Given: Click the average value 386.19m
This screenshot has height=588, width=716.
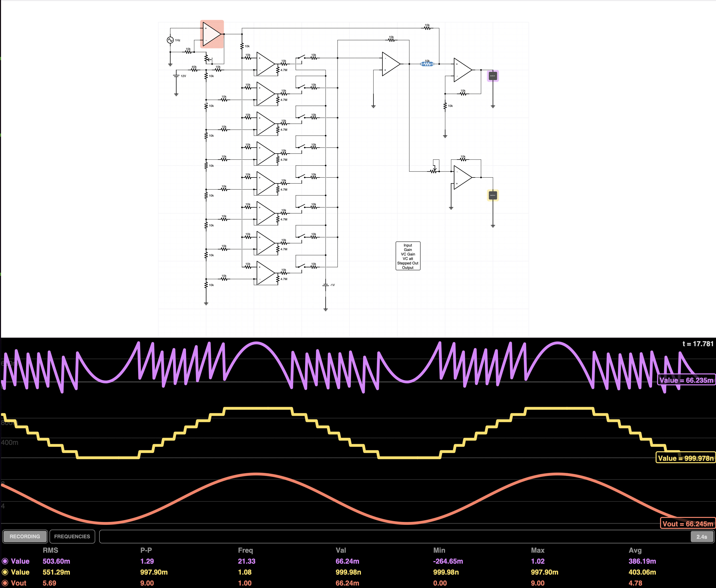Looking at the screenshot, I should (x=642, y=561).
